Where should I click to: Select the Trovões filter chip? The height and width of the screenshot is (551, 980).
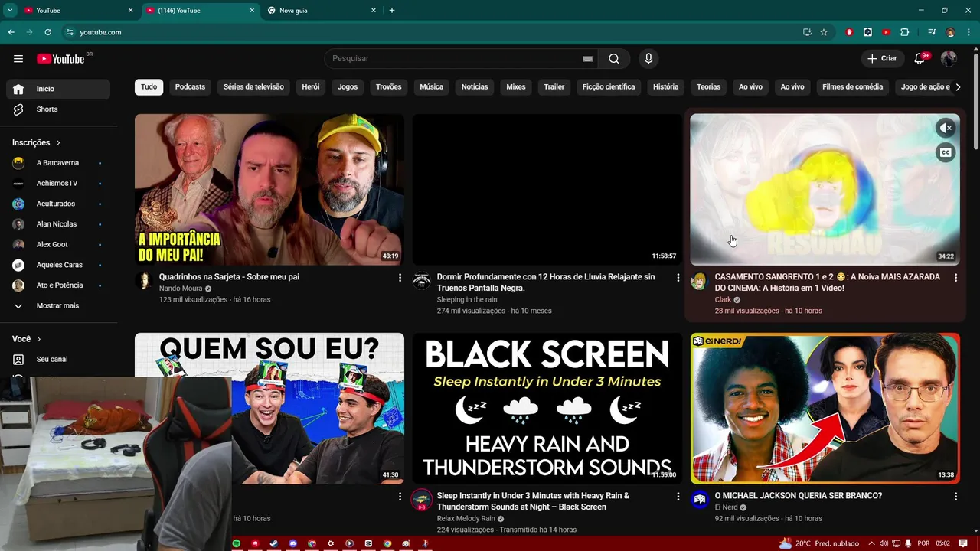tap(389, 87)
